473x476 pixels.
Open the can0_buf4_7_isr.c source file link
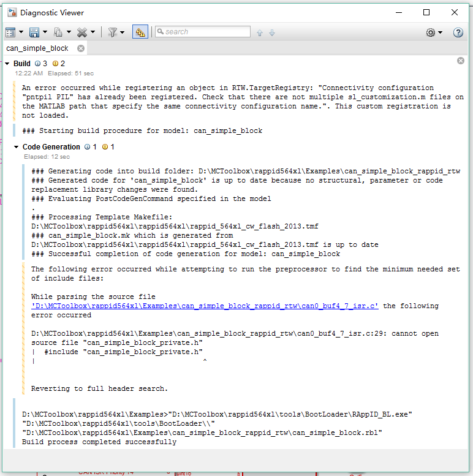tap(205, 306)
